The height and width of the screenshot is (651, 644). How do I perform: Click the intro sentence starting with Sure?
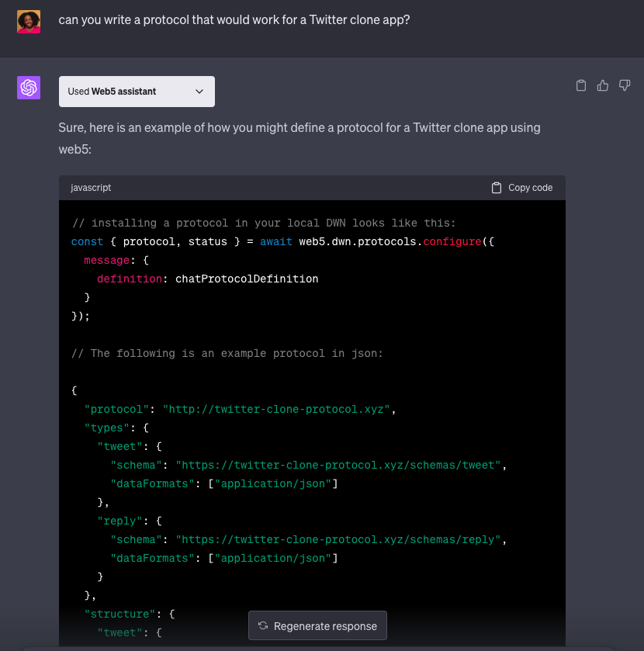pos(299,138)
